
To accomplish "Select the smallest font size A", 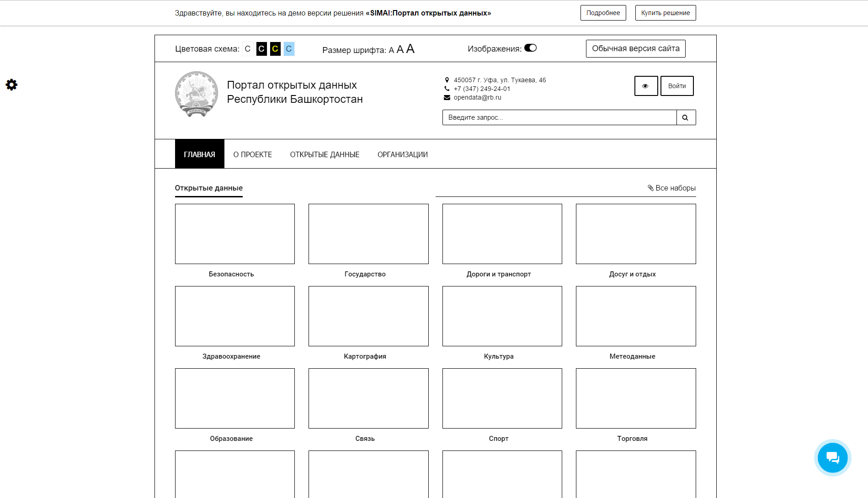I will click(x=391, y=50).
